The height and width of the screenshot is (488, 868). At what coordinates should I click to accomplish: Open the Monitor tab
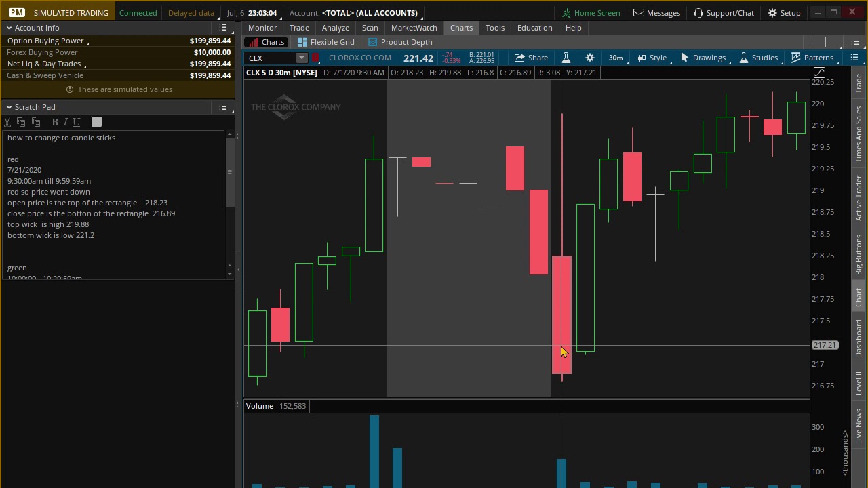pyautogui.click(x=262, y=28)
